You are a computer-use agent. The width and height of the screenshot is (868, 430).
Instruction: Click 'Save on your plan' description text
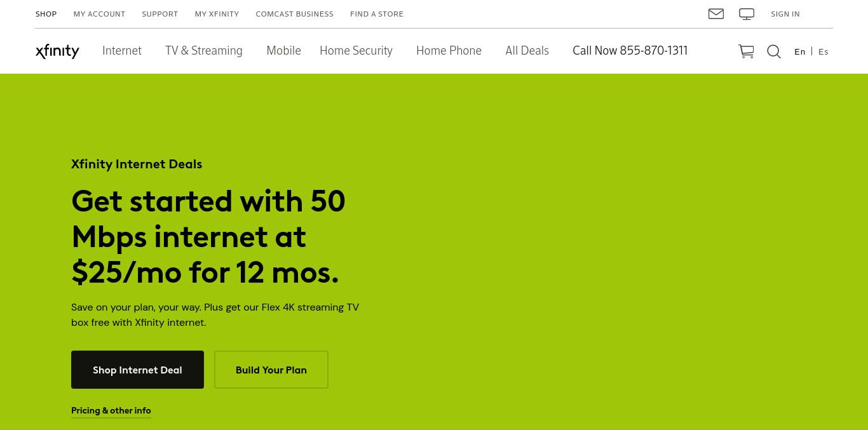215,315
